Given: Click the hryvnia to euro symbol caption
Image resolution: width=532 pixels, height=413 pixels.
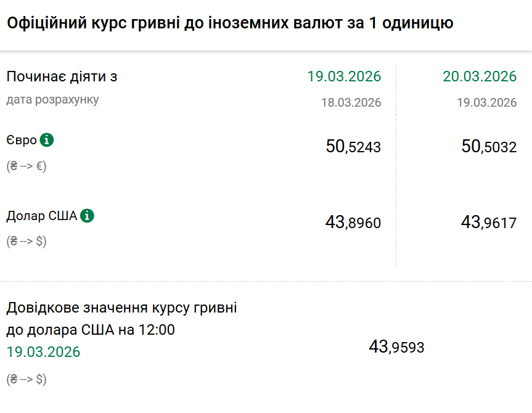Looking at the screenshot, I should click(x=27, y=166).
